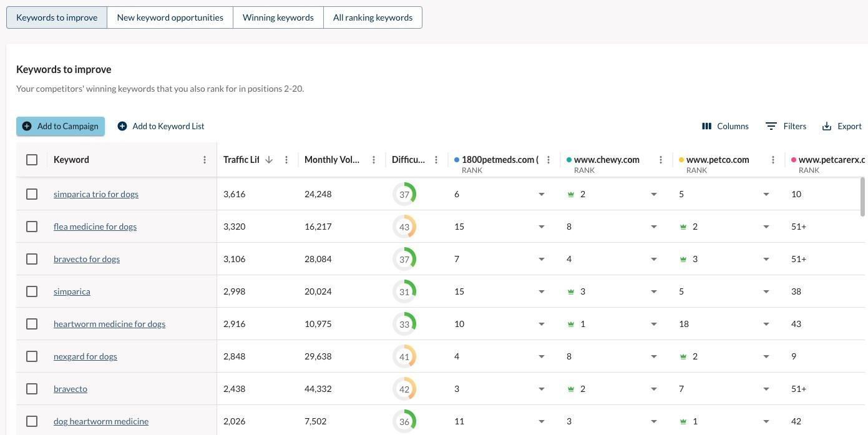Open Difficulty column three-dot menu
Image resolution: width=868 pixels, height=435 pixels.
tap(436, 160)
